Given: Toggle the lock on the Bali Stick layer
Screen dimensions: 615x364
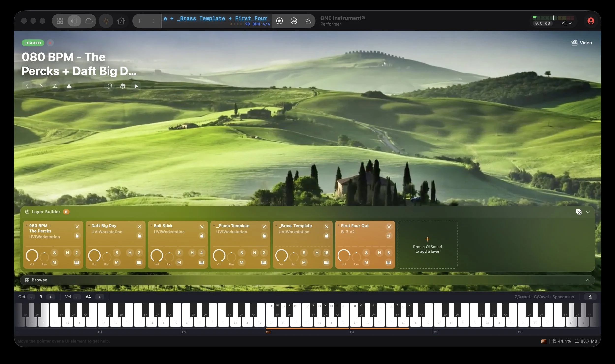Looking at the screenshot, I should [x=202, y=236].
